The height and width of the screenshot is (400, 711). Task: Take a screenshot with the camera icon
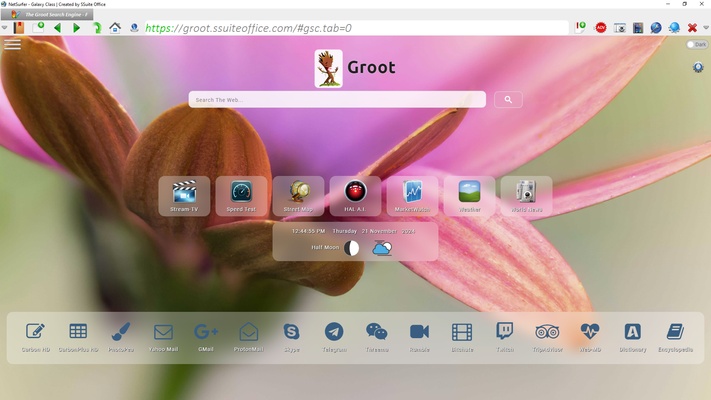click(x=620, y=28)
